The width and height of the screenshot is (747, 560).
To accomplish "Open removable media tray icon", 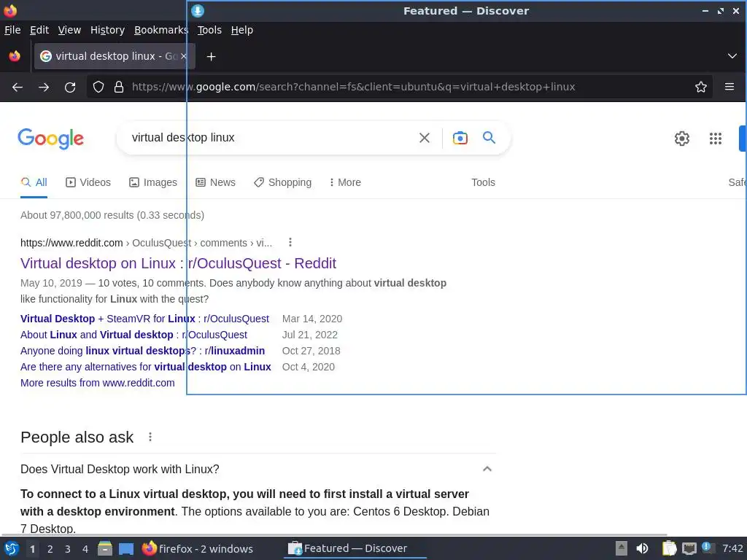I will pyautogui.click(x=622, y=548).
